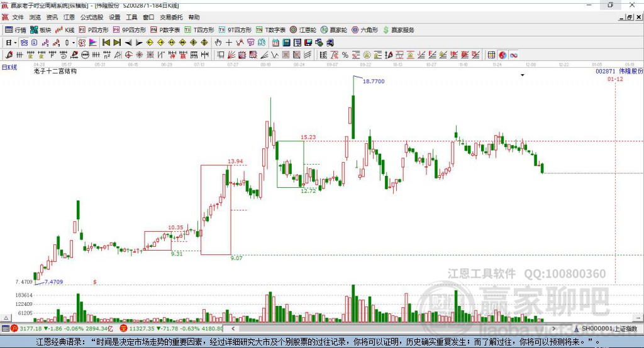Expand the candlestick chart type dropdown arrow
644x348 pixels.
click(x=74, y=43)
